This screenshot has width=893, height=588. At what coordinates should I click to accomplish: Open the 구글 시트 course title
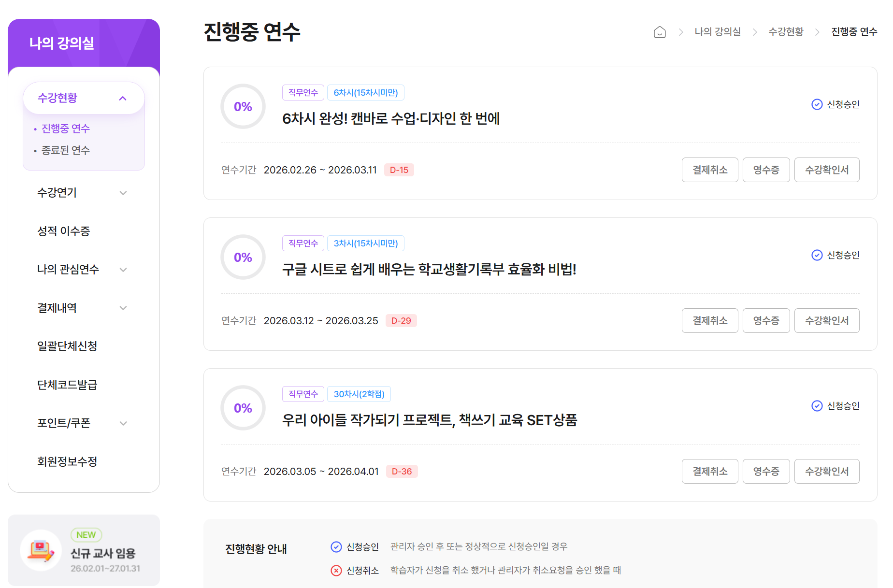429,269
